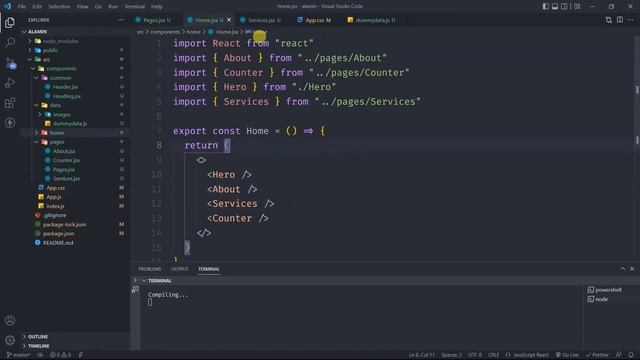Image resolution: width=640 pixels, height=360 pixels.
Task: Open the Search view in the activity bar
Action: click(10, 42)
